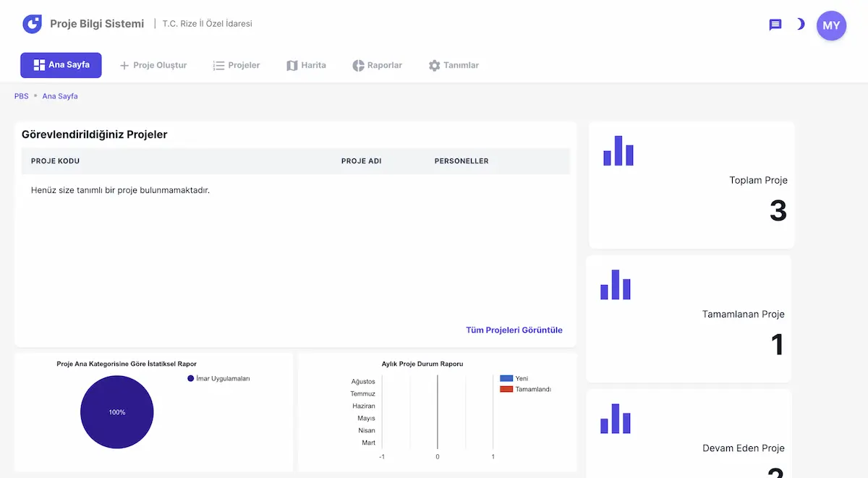Click the Temmuz axis label
868x478 pixels.
pyautogui.click(x=362, y=393)
